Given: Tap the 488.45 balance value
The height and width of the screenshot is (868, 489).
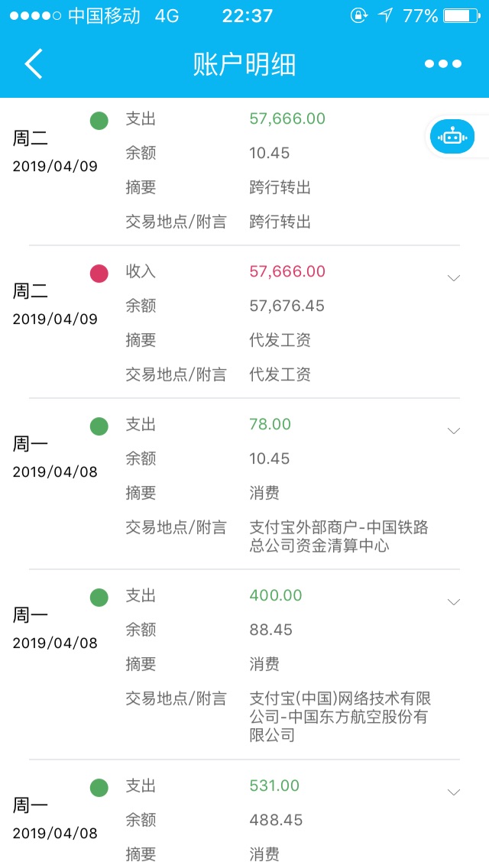Looking at the screenshot, I should point(276,820).
